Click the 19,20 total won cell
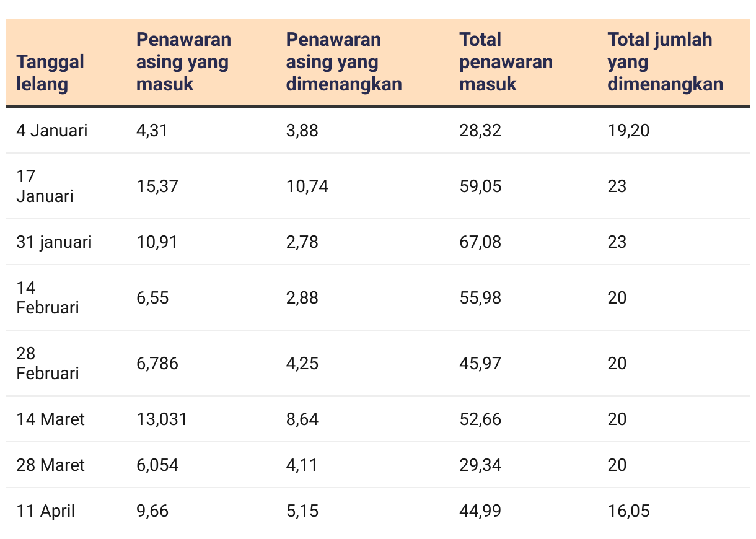756x539 pixels. pyautogui.click(x=628, y=131)
